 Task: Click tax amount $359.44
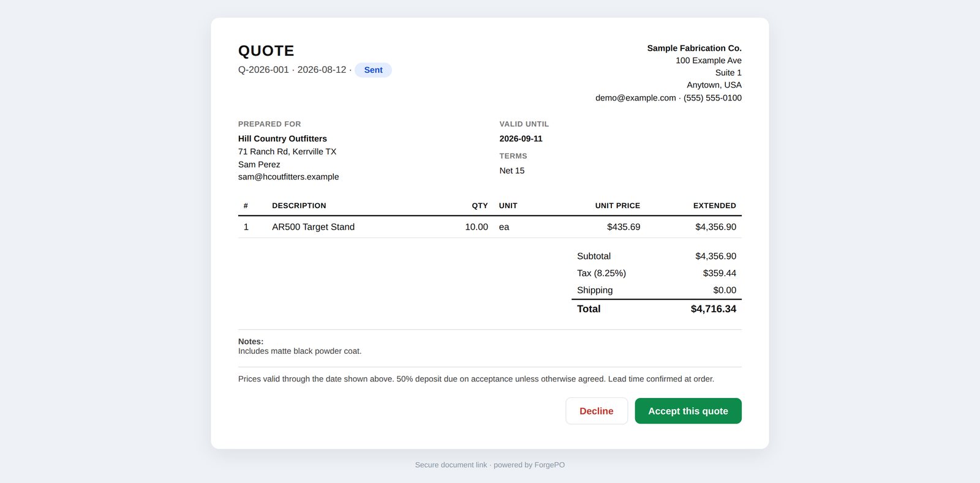click(719, 273)
